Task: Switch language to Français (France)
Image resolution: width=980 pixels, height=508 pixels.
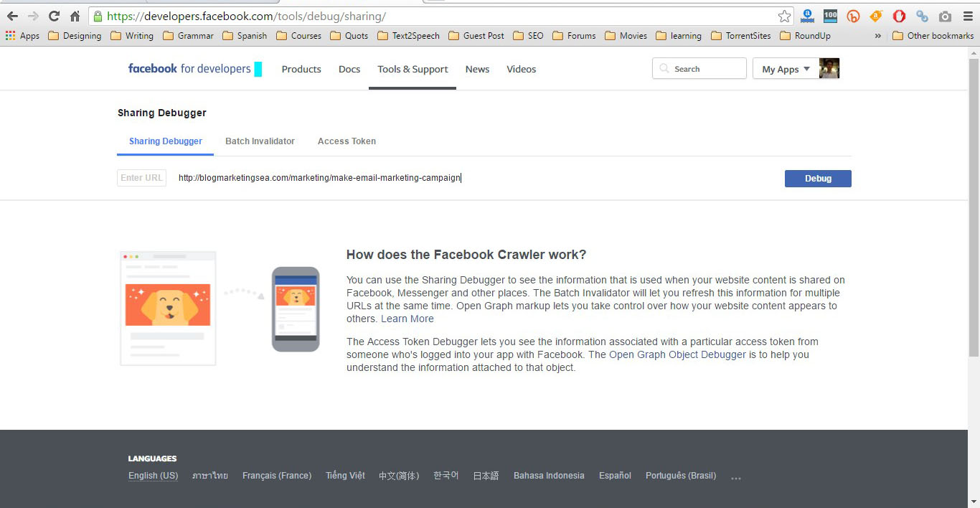Action: coord(277,476)
